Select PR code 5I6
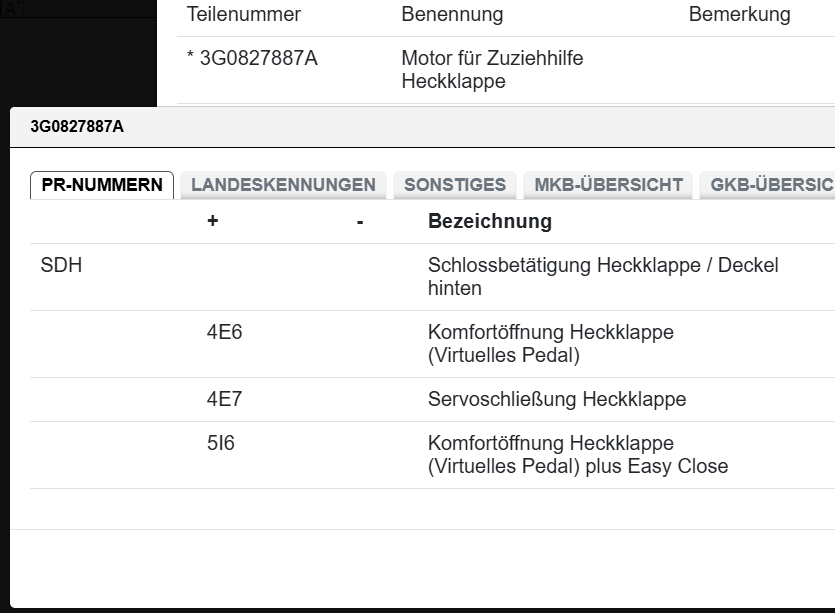 pos(220,443)
